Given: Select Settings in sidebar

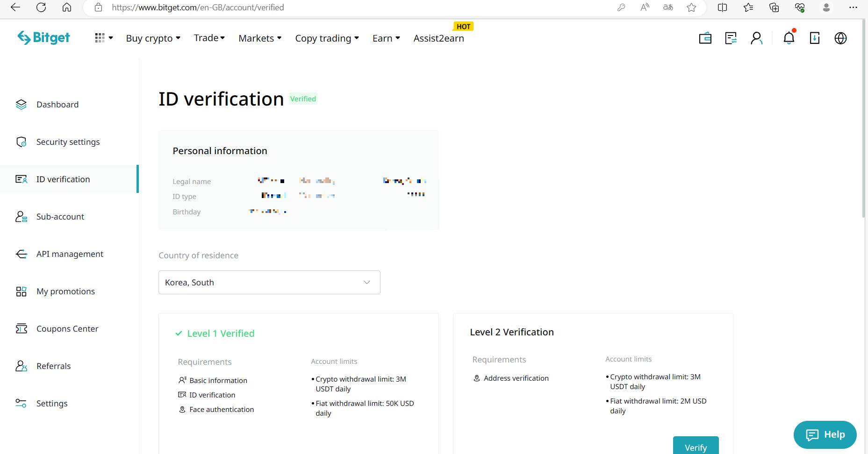Looking at the screenshot, I should click(52, 404).
